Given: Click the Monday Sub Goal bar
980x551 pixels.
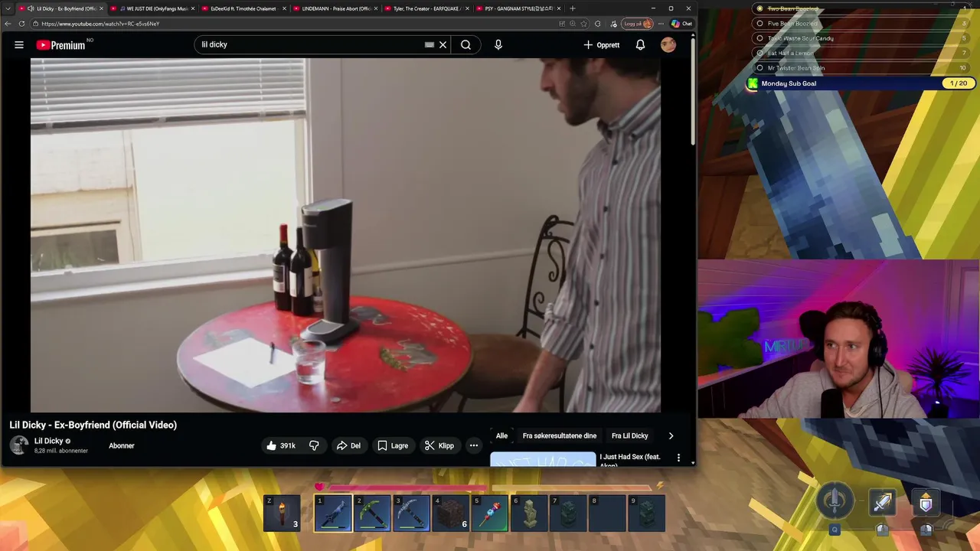Looking at the screenshot, I should tap(861, 83).
